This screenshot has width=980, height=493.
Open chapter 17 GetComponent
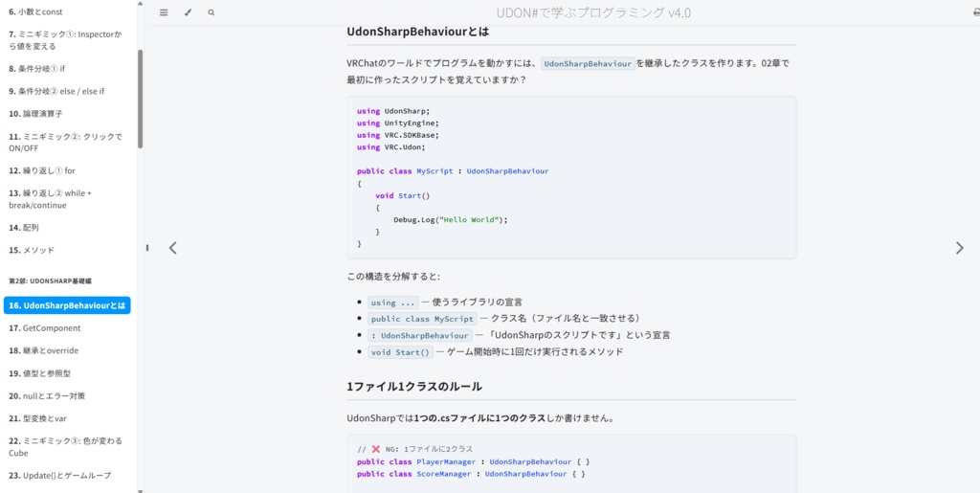[x=44, y=328]
